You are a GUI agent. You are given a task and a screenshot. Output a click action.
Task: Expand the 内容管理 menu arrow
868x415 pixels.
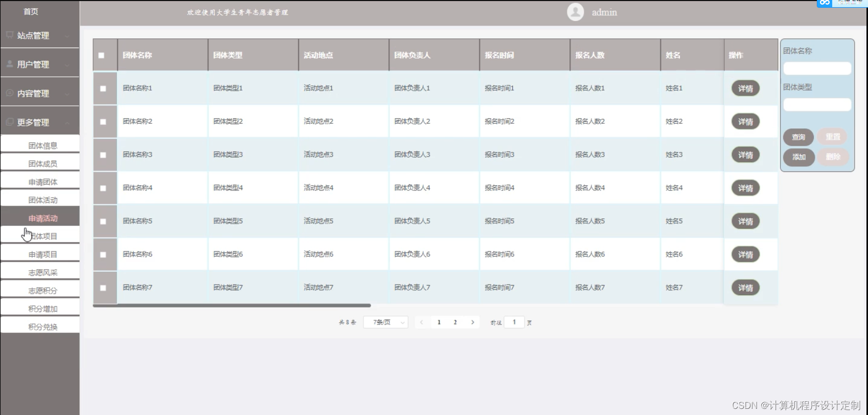(67, 94)
